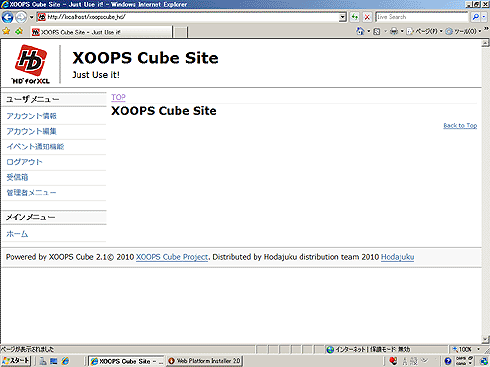This screenshot has height=367, width=490.
Task: Click the Home page toolbar icon
Action: pyautogui.click(x=360, y=31)
